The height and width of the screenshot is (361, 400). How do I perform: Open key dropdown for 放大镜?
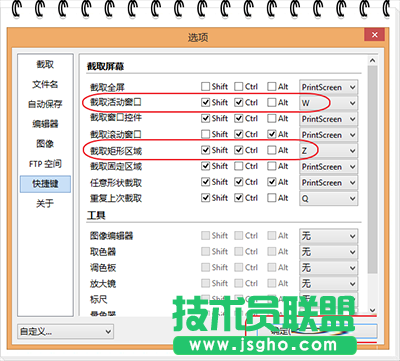329,284
